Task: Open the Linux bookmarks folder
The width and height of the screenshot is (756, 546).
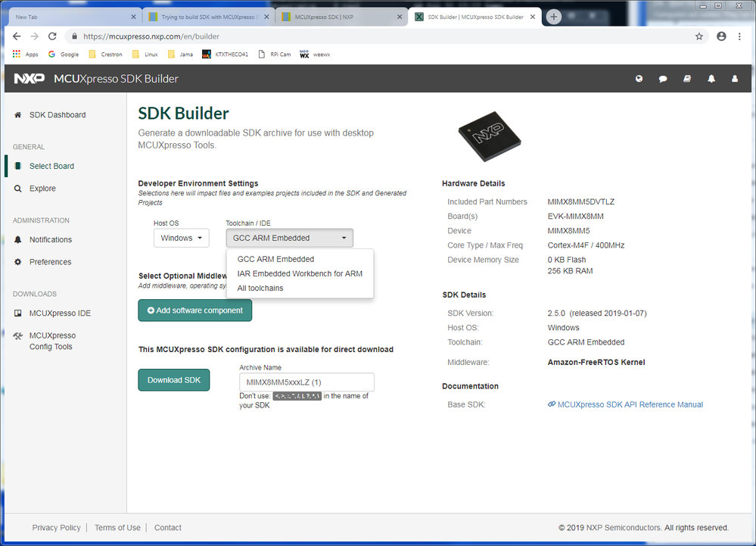Action: (x=145, y=55)
